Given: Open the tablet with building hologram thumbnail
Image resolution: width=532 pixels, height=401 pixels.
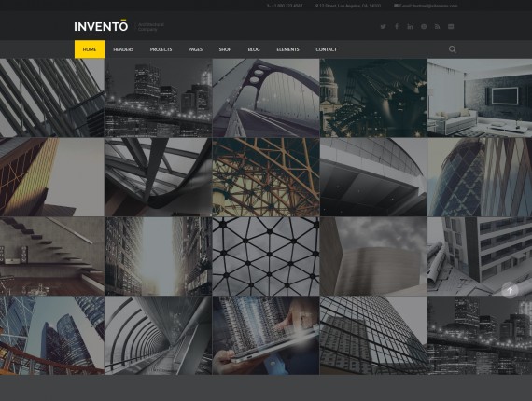Looking at the screenshot, I should click(266, 336).
